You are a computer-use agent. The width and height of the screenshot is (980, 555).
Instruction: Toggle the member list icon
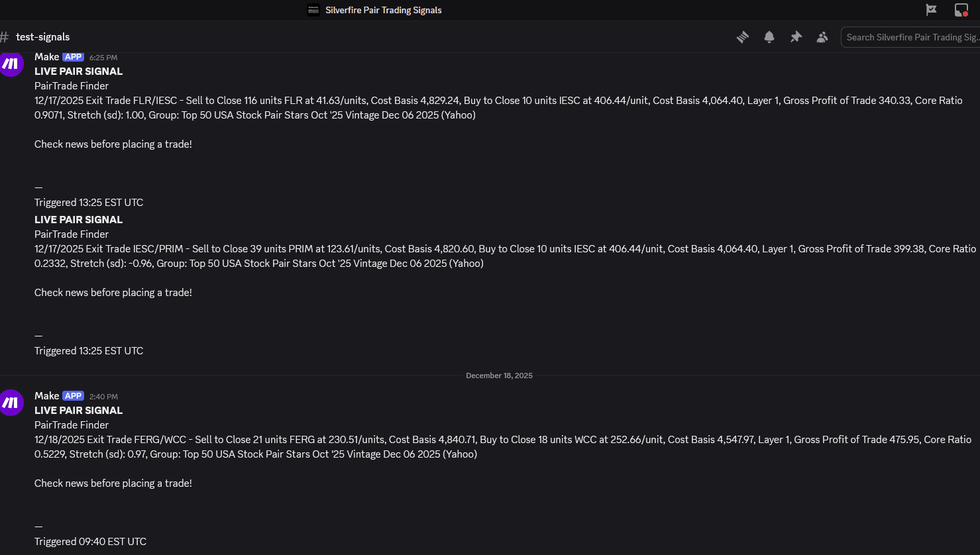click(x=822, y=37)
